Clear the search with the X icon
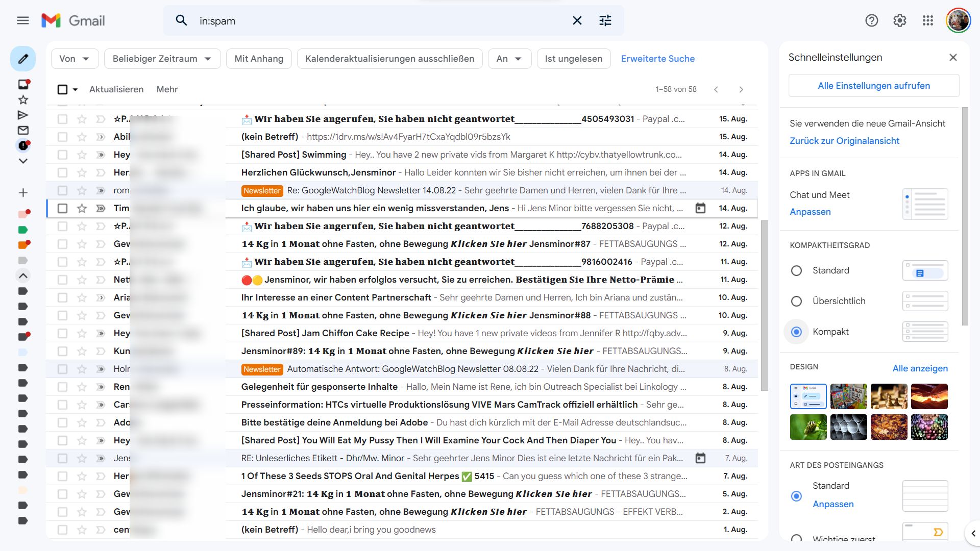This screenshot has width=980, height=551. tap(577, 21)
